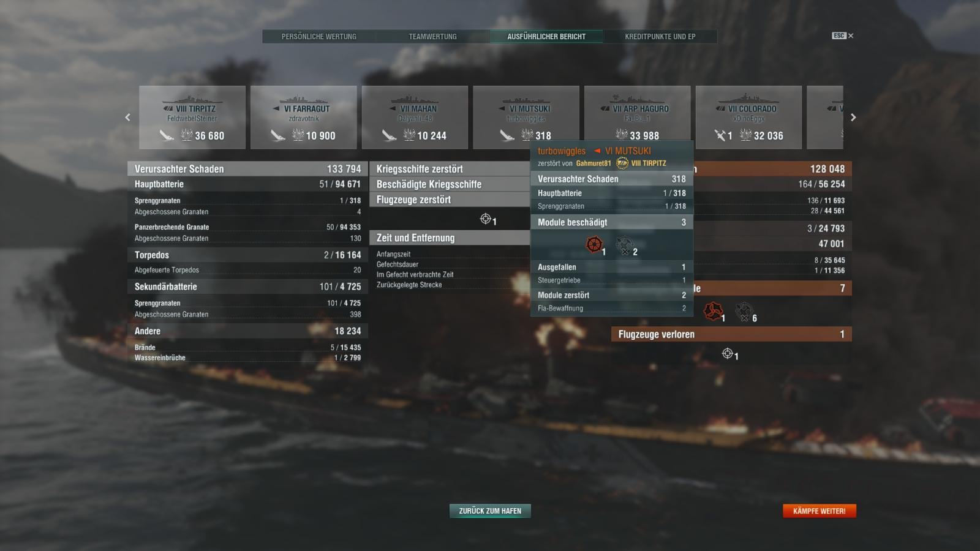Click the planes lost crosshair icon
The image size is (980, 551).
728,353
